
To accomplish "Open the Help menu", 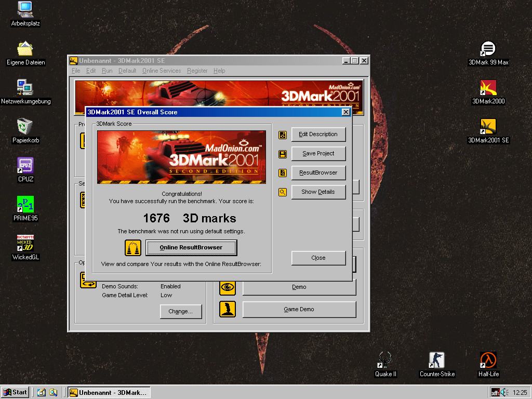I will [219, 71].
